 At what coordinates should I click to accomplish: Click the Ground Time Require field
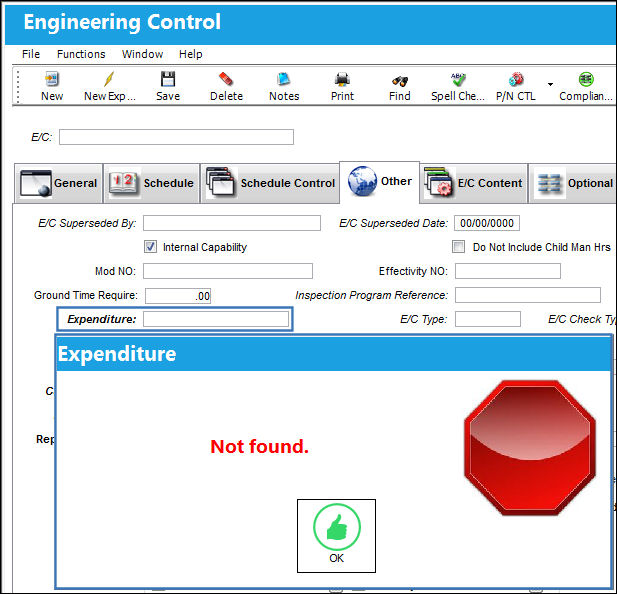[178, 296]
